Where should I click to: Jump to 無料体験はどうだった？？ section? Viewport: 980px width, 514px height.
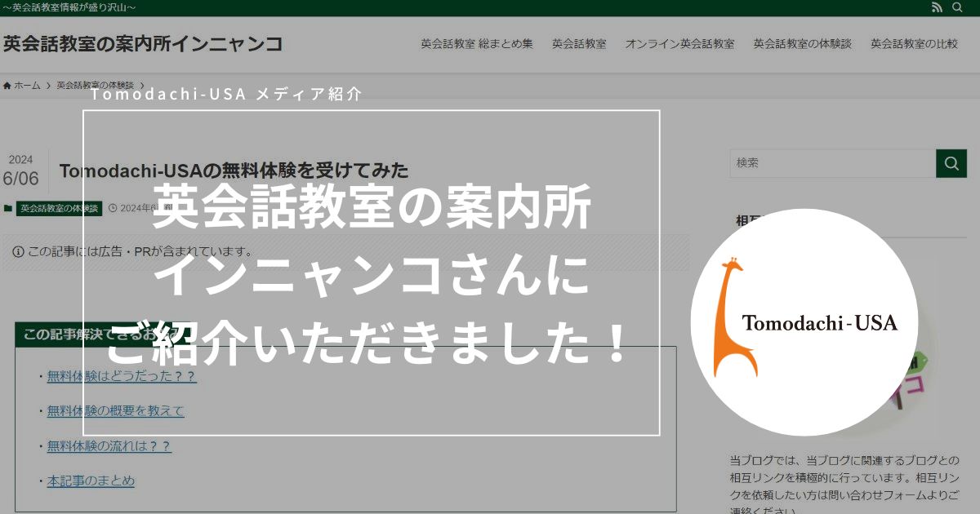coord(122,376)
